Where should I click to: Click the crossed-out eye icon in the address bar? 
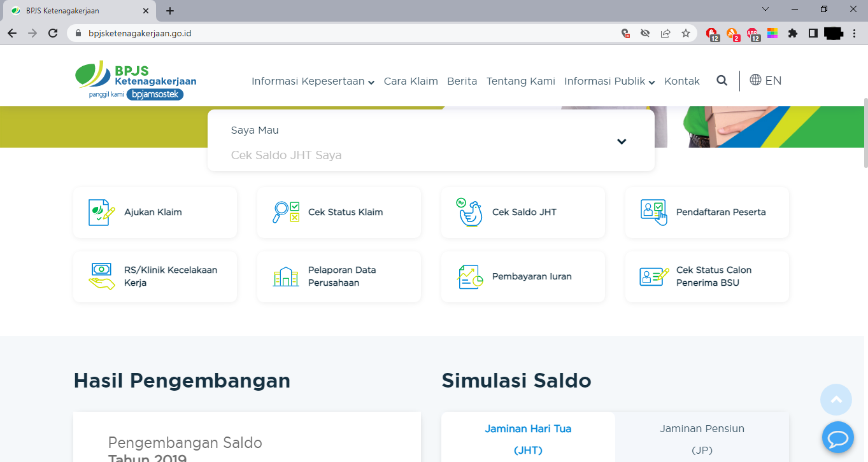(x=645, y=33)
